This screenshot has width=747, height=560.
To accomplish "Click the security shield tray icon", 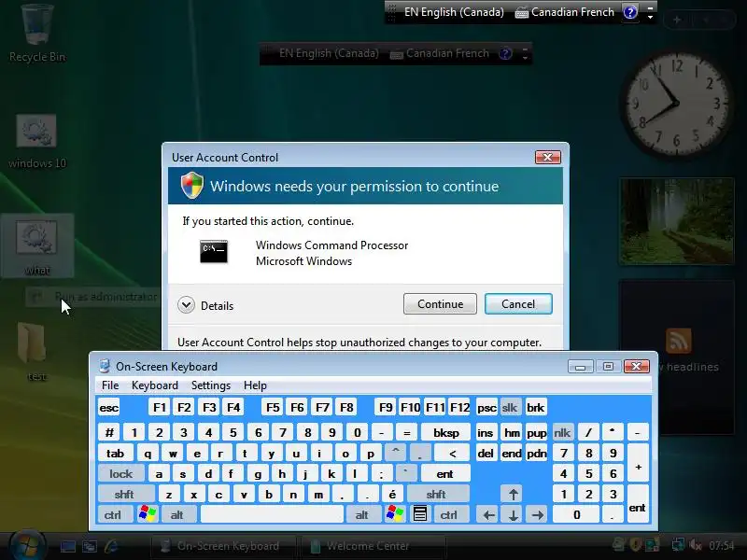I will [635, 545].
